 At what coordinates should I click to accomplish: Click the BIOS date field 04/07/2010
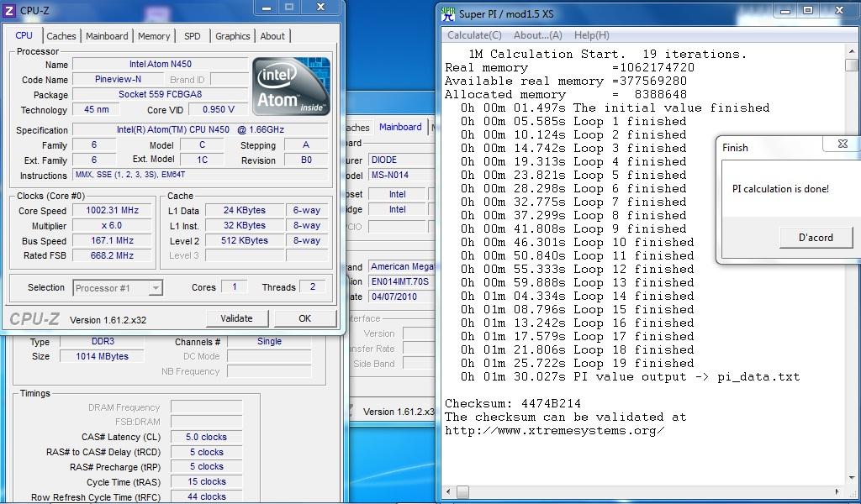tap(401, 297)
